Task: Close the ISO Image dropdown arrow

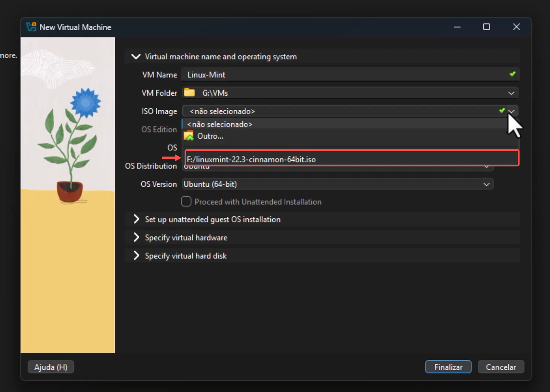Action: (511, 111)
